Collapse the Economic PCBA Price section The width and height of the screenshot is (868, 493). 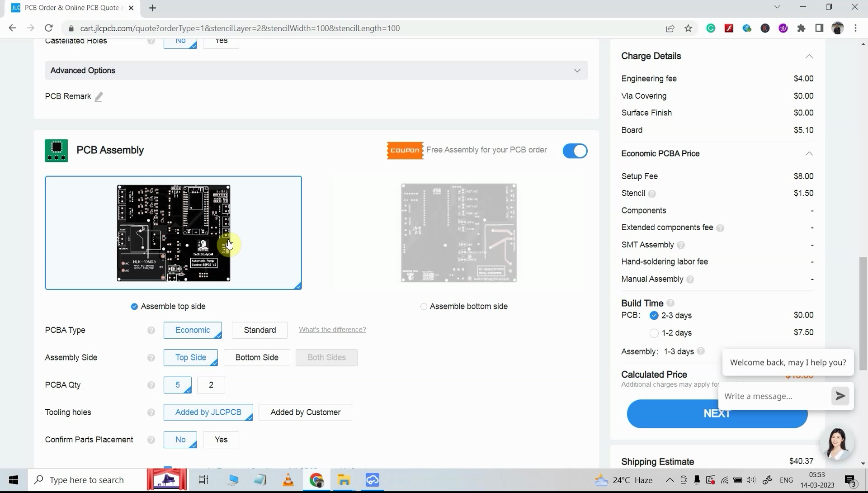coord(809,154)
